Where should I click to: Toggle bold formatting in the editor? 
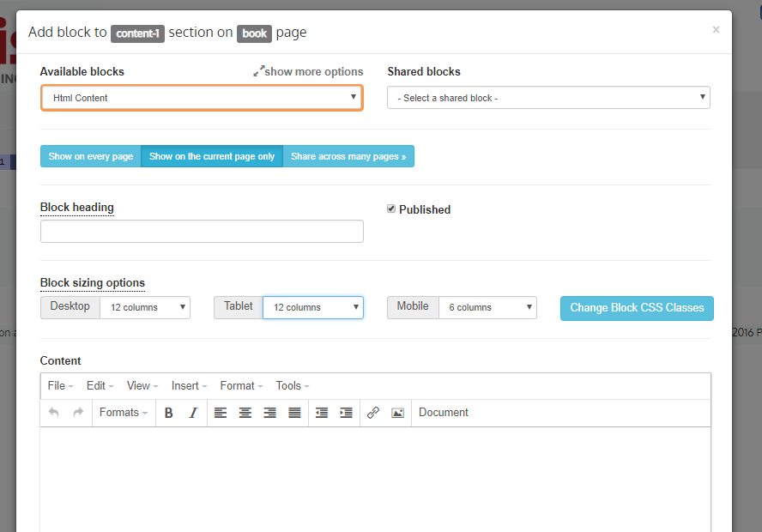click(x=169, y=413)
